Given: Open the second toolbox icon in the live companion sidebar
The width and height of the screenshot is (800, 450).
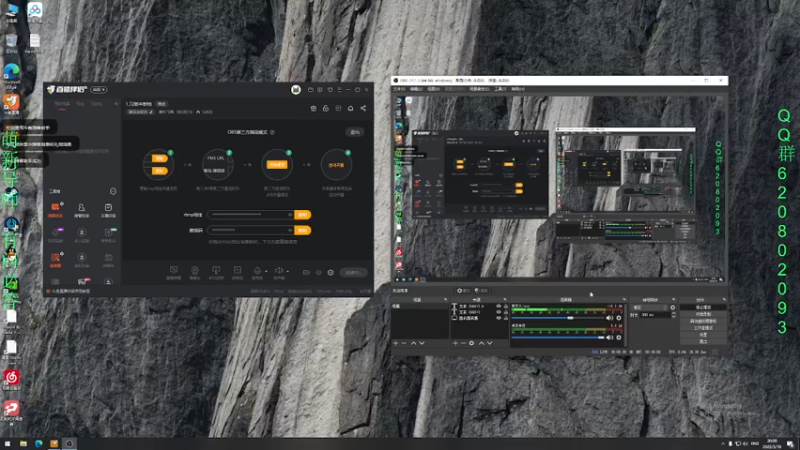Looking at the screenshot, I should (82, 208).
